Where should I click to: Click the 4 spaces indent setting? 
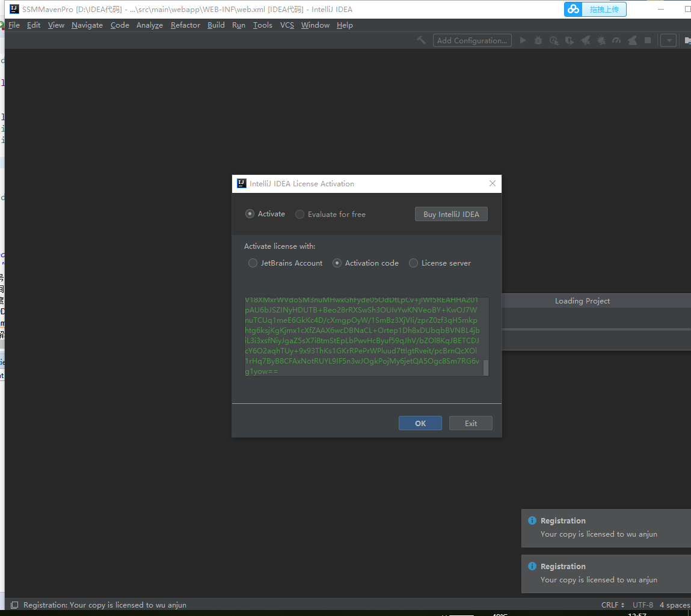(x=675, y=605)
